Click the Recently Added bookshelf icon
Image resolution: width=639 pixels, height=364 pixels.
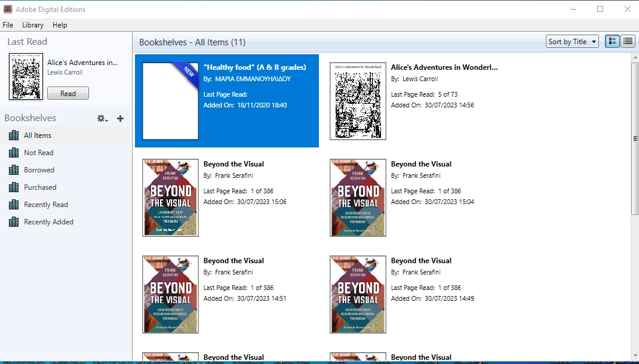coord(14,222)
